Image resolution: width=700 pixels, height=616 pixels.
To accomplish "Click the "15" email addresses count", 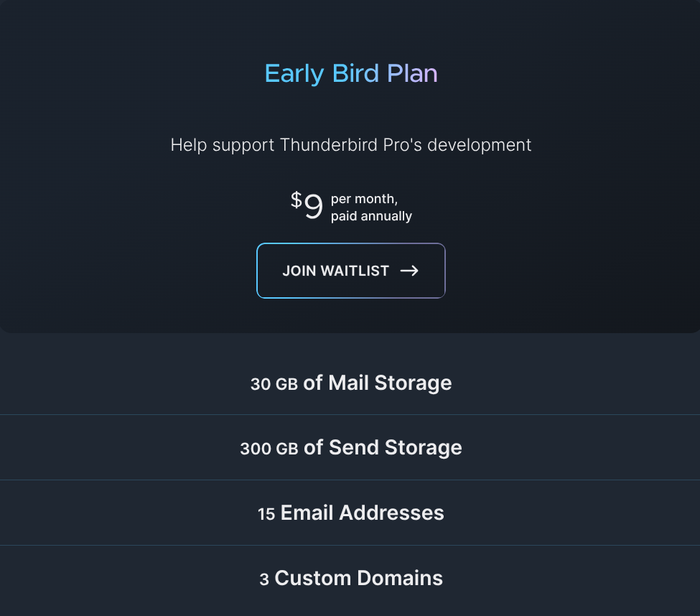I will [x=266, y=514].
